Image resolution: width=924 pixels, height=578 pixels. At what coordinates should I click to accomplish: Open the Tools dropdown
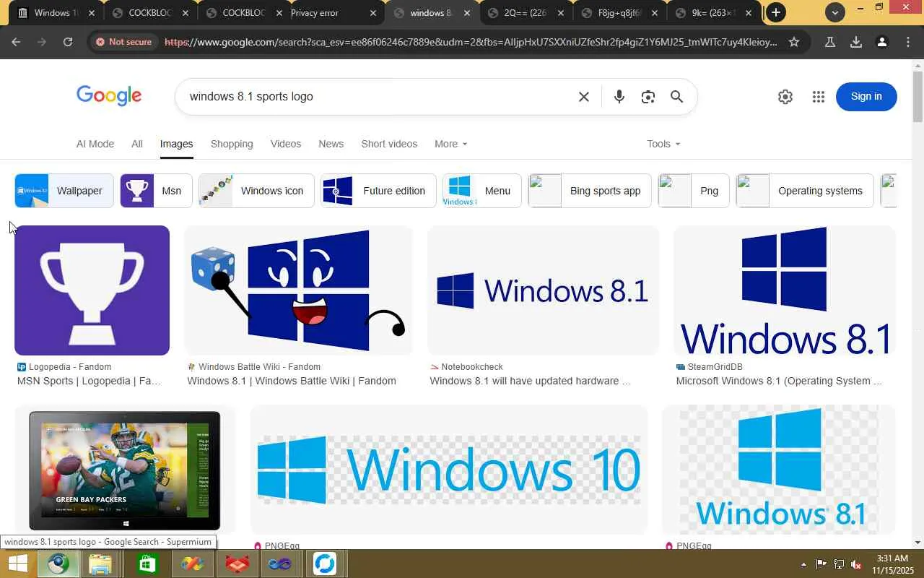click(x=663, y=144)
